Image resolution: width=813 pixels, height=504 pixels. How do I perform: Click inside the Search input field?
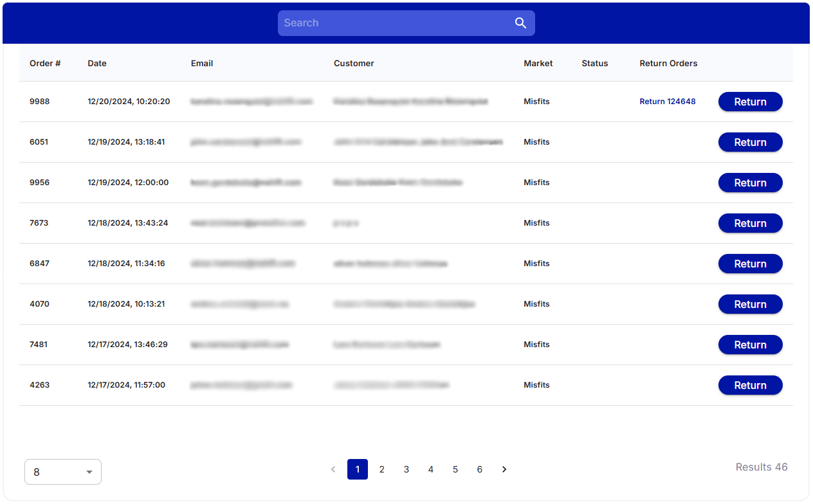pos(396,23)
